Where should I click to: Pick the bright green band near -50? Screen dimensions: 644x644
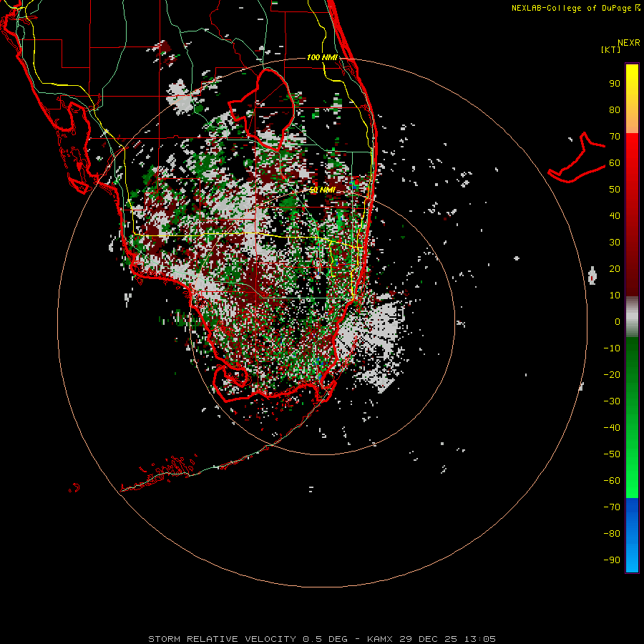tap(632, 454)
